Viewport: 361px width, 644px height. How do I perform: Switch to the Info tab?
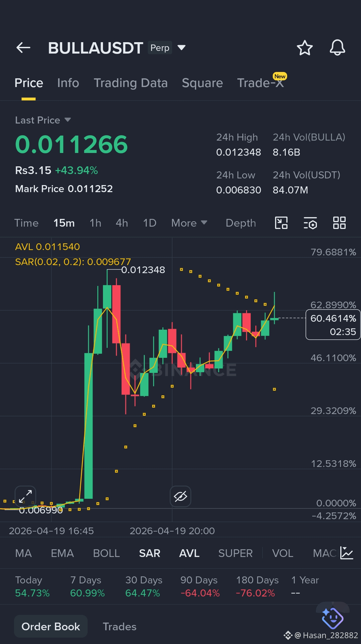click(68, 83)
